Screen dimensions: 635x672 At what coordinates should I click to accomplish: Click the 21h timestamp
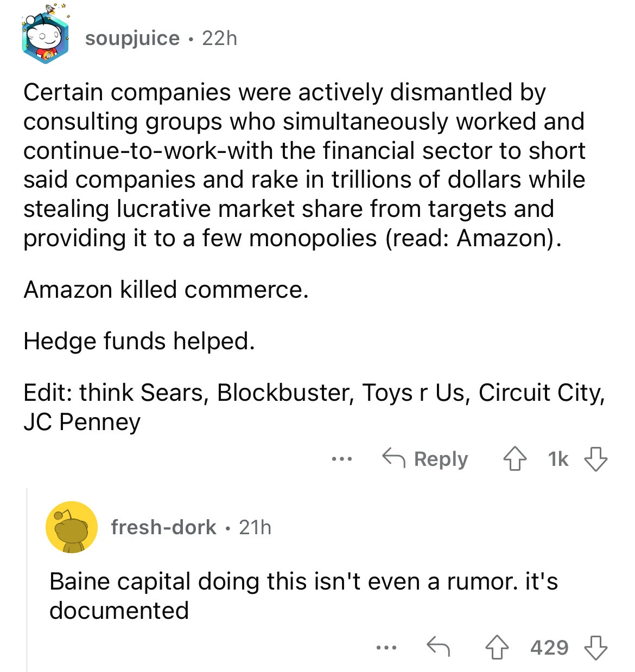click(x=255, y=527)
